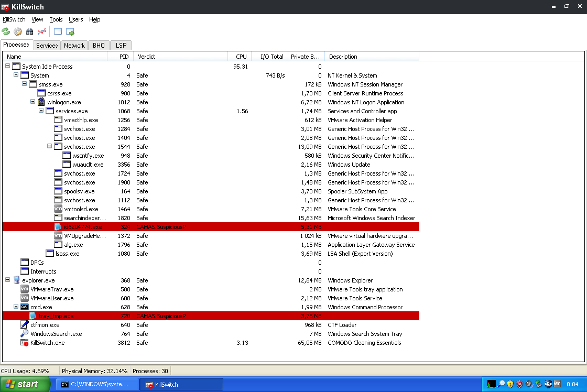Click the KillSwitch.exe process icon
587x392 pixels.
[x=24, y=343]
